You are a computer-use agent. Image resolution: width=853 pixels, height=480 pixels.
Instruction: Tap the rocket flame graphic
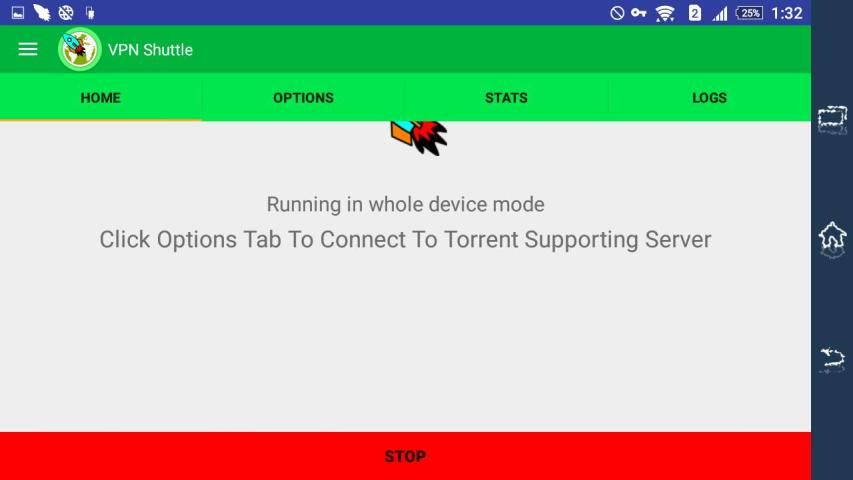(x=419, y=138)
